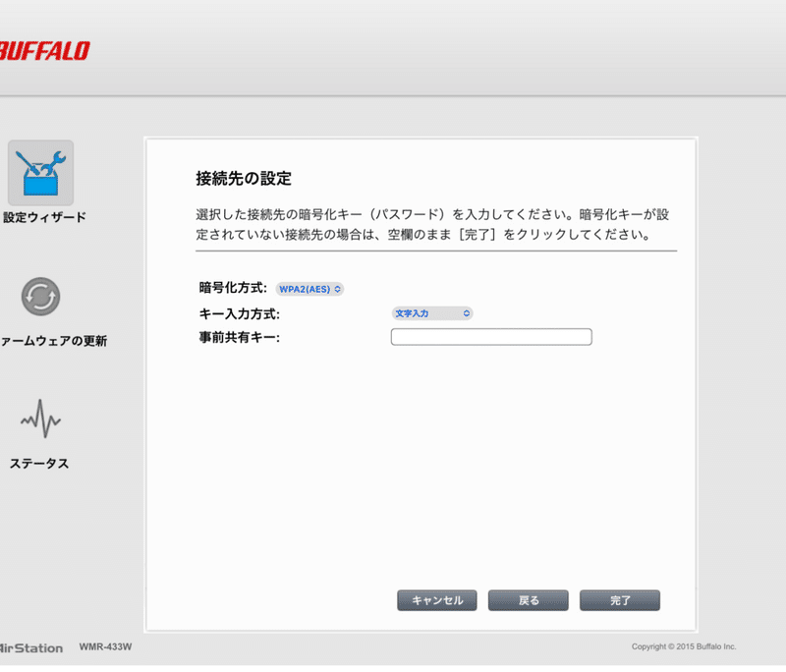Click the 完了 button

[620, 600]
